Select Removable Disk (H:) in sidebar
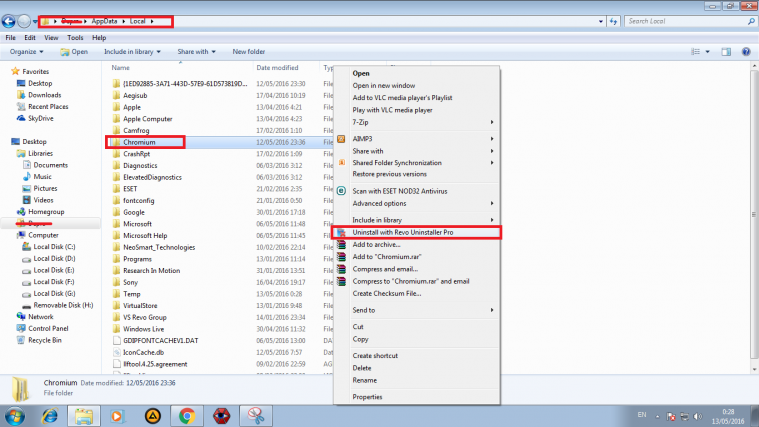This screenshot has height=427, width=759. pyautogui.click(x=63, y=305)
